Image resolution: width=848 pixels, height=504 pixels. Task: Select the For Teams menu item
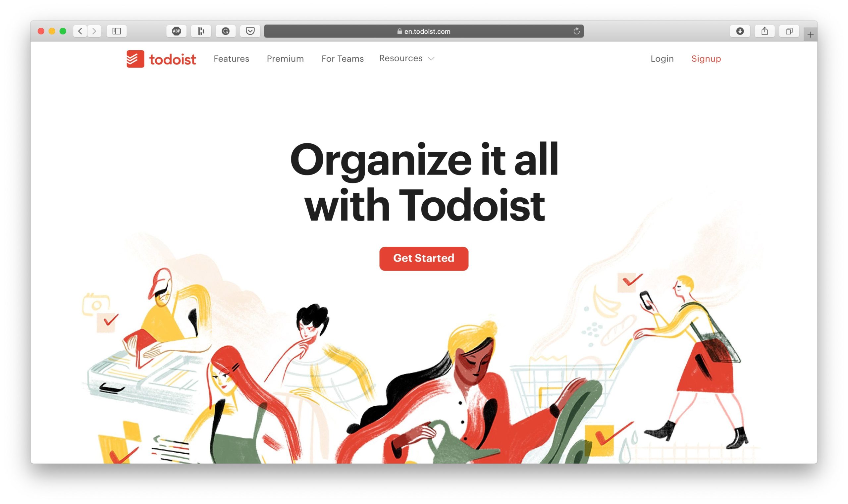pyautogui.click(x=342, y=58)
